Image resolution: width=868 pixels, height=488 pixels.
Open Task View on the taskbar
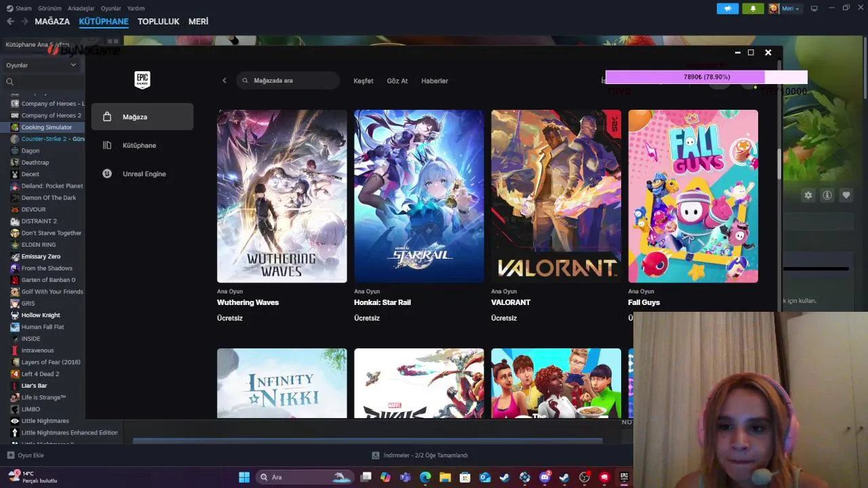pos(366,477)
